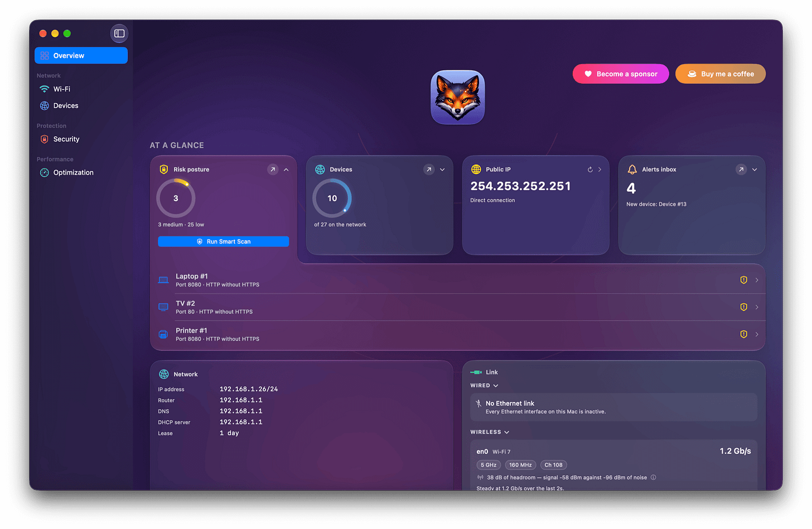The width and height of the screenshot is (812, 529).
Task: Click the IP address value 192.168.1.26/24
Action: point(249,389)
